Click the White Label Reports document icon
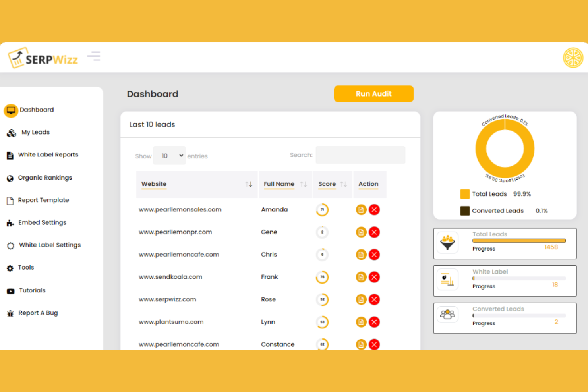588x392 pixels. tap(10, 155)
